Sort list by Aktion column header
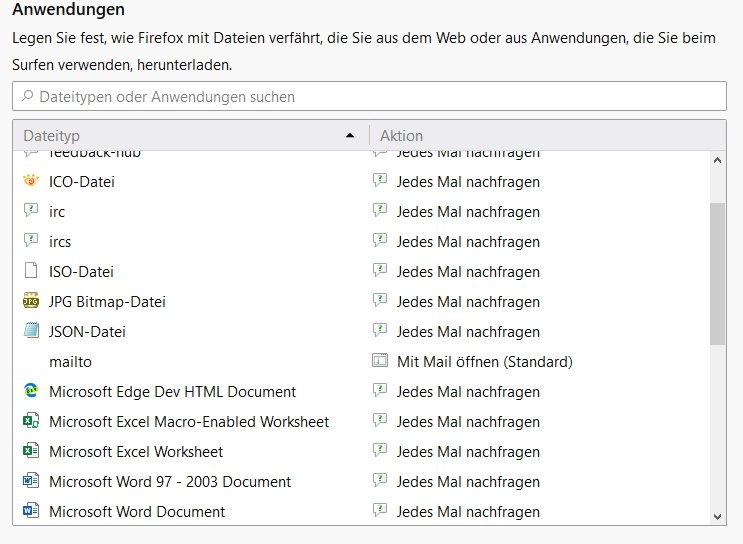 click(x=540, y=135)
